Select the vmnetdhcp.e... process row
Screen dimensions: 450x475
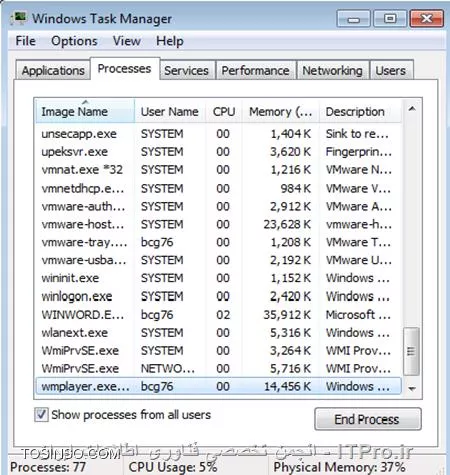point(218,189)
